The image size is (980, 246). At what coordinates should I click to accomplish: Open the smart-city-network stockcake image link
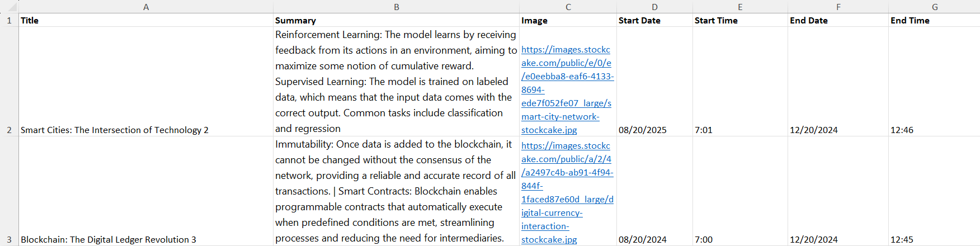(567, 89)
